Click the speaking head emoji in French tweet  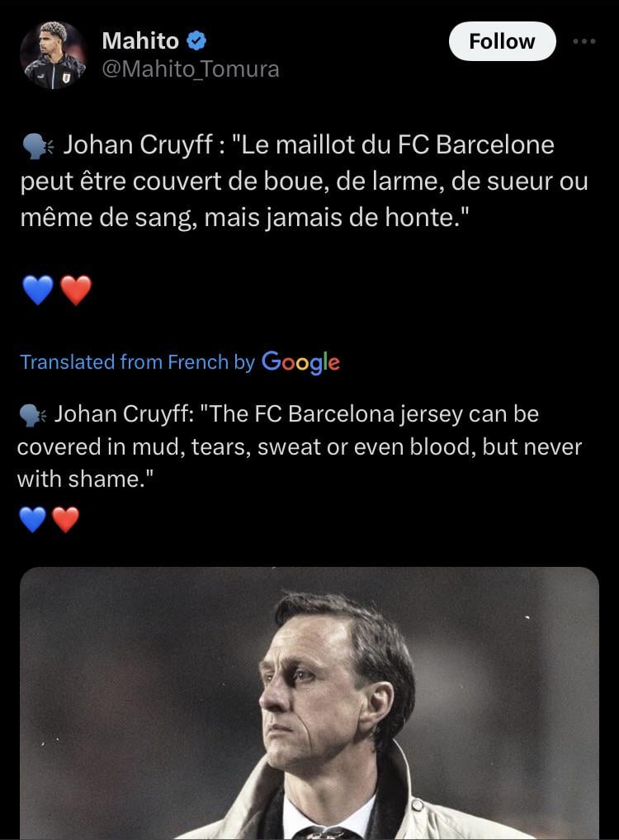38,147
